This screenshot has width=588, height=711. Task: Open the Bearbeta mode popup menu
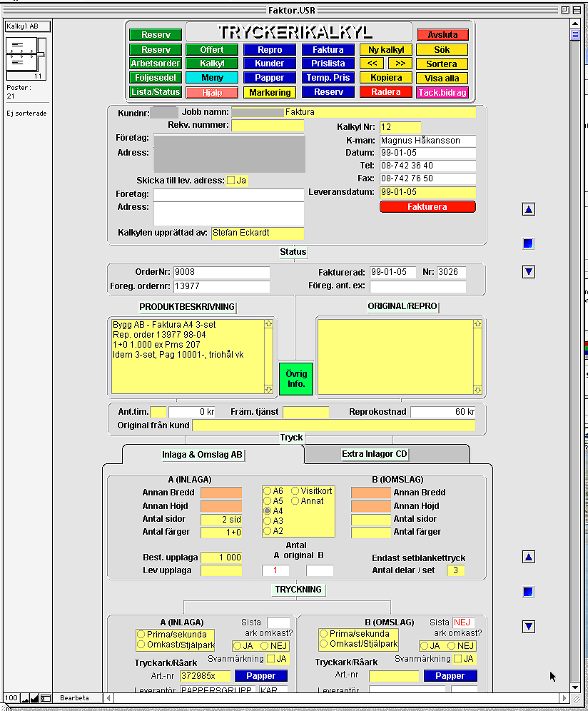pyautogui.click(x=75, y=697)
